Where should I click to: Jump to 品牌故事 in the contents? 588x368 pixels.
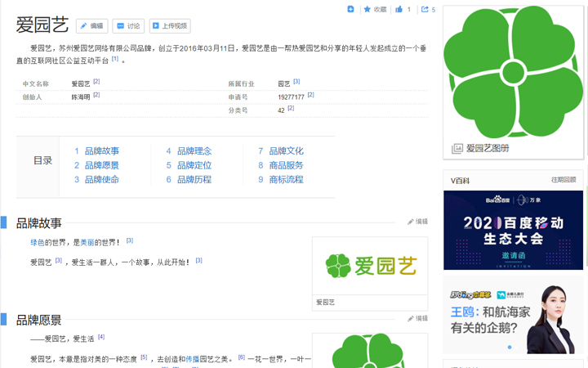[x=101, y=151]
